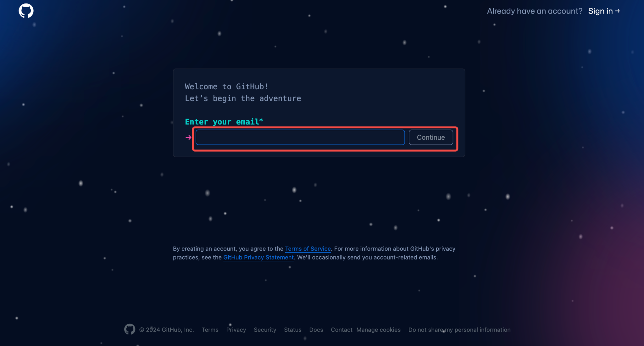Click the "Welcome to GitHub!" heading text
Viewport: 644px width, 346px height.
click(226, 87)
